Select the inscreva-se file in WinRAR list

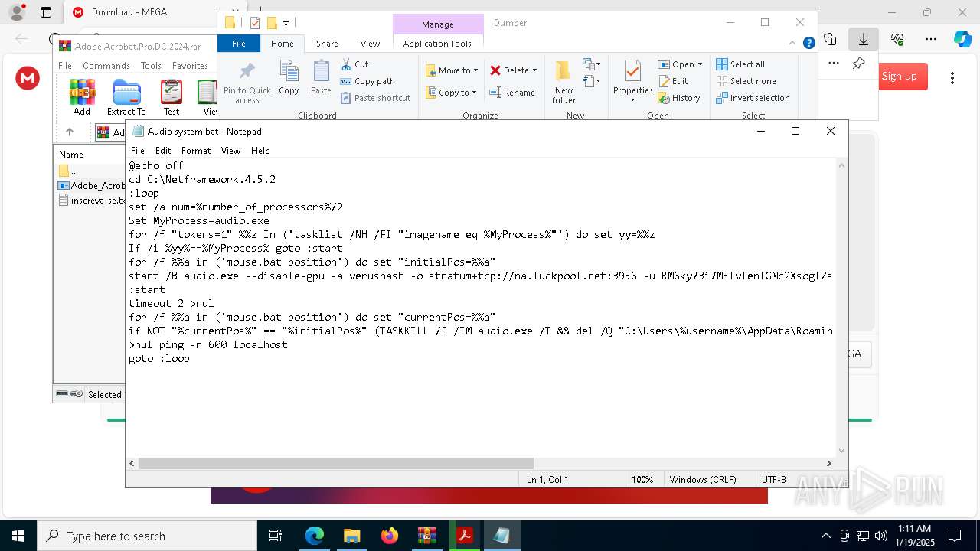(x=92, y=201)
